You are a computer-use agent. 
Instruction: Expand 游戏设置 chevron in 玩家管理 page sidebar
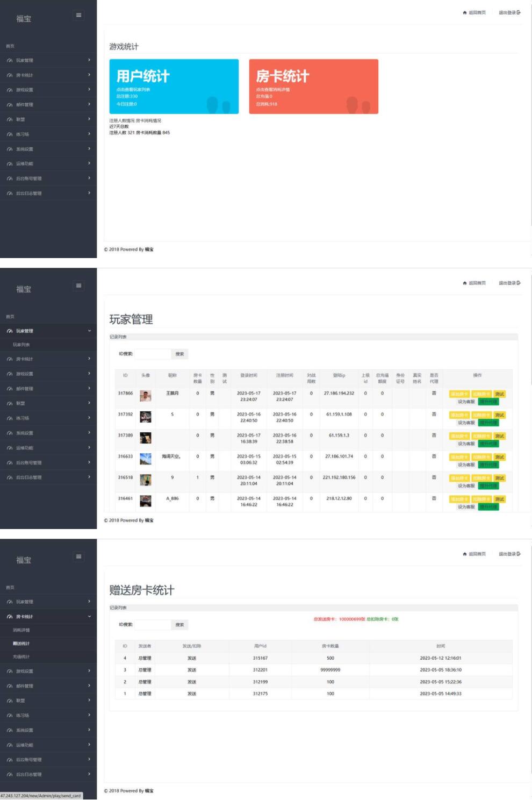89,374
